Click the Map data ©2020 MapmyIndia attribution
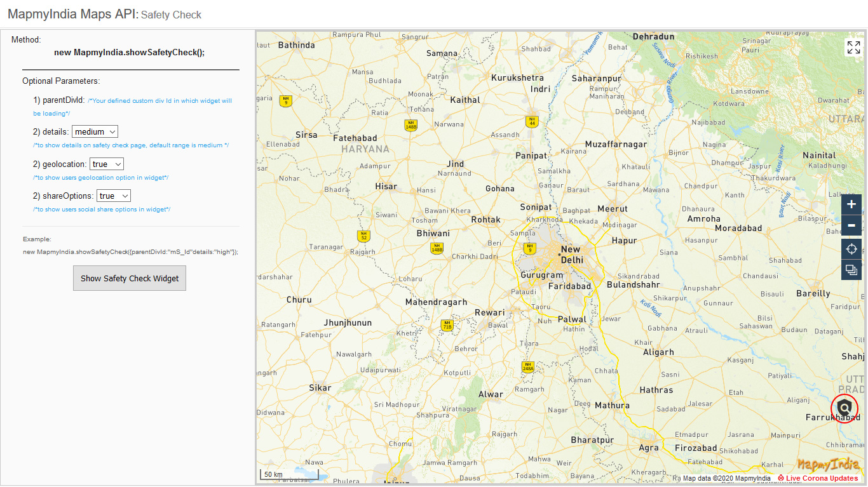 [x=727, y=478]
